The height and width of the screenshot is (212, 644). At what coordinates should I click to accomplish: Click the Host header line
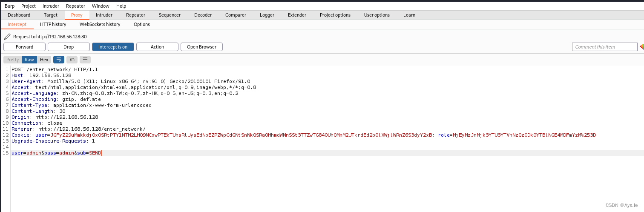[41, 75]
